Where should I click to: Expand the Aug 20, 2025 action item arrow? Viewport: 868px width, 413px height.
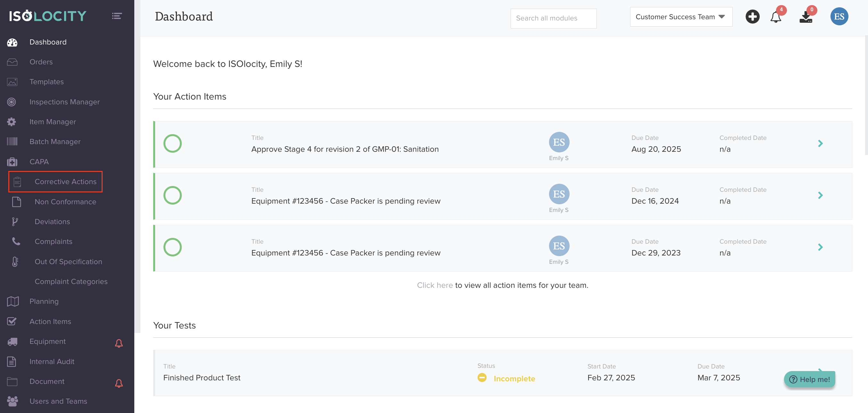pyautogui.click(x=820, y=144)
